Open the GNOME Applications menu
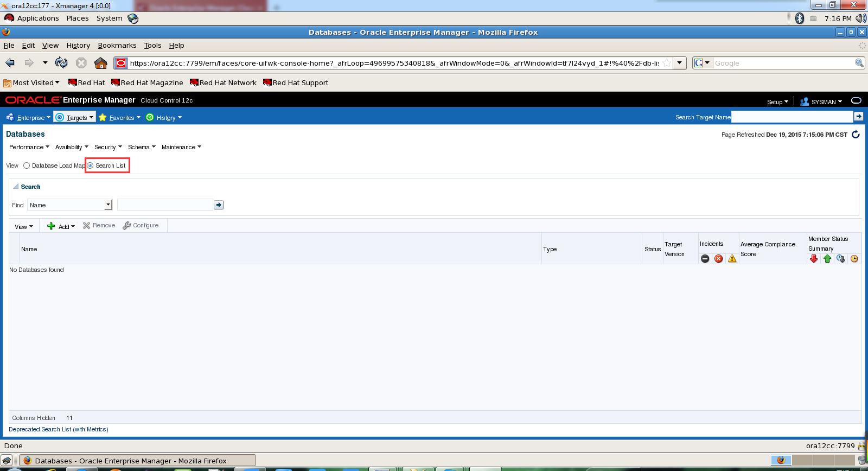Image resolution: width=868 pixels, height=471 pixels. [31, 18]
